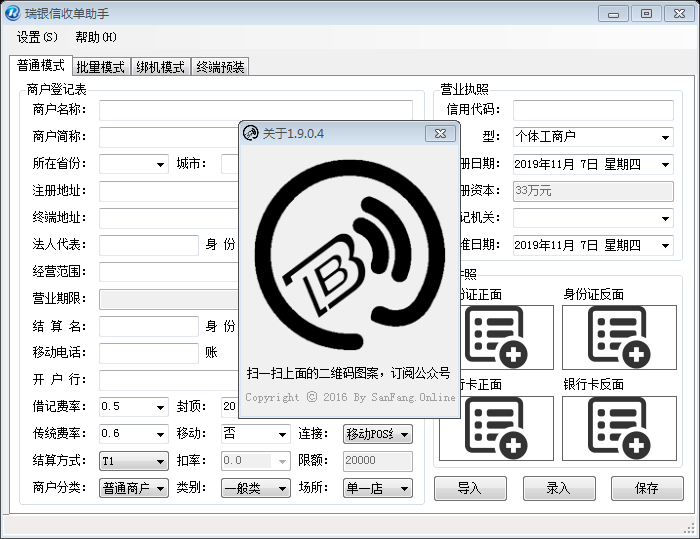Screen dimensions: 700x539
Task: Switch to the 批量模式 tab
Action: click(100, 67)
